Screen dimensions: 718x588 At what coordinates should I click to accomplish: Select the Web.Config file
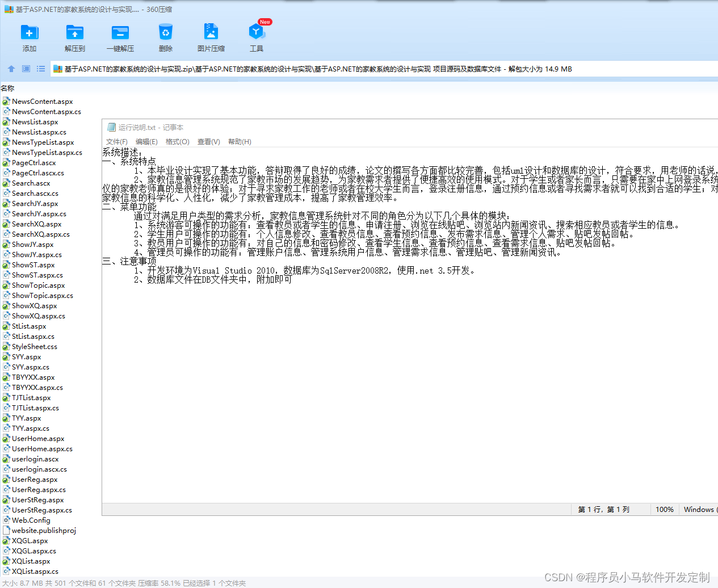pyautogui.click(x=31, y=520)
